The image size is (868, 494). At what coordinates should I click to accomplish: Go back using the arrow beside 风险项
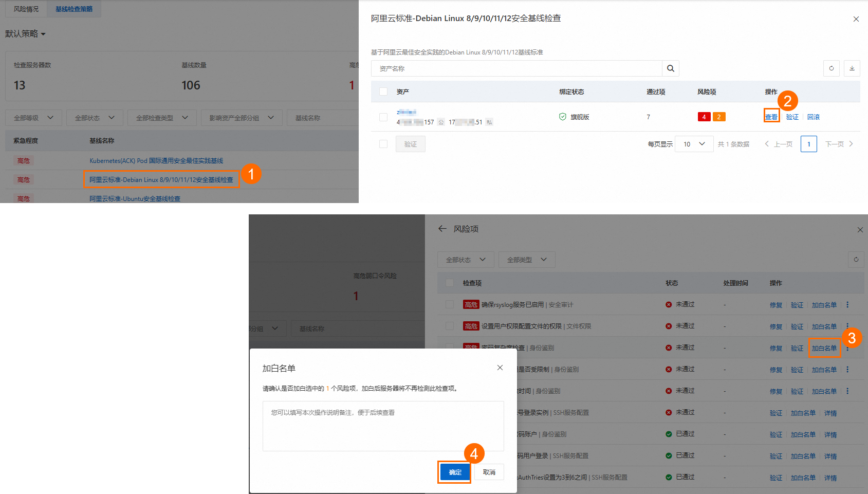coord(442,229)
